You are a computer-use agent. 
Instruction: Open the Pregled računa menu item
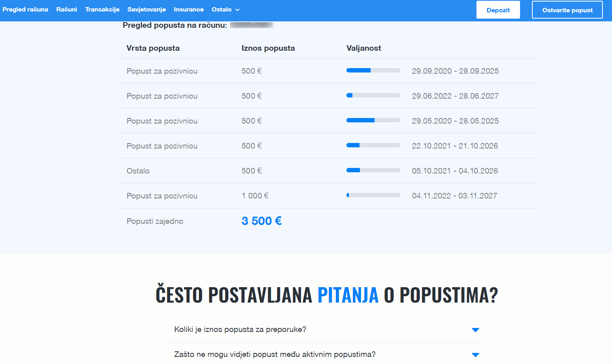tap(25, 9)
